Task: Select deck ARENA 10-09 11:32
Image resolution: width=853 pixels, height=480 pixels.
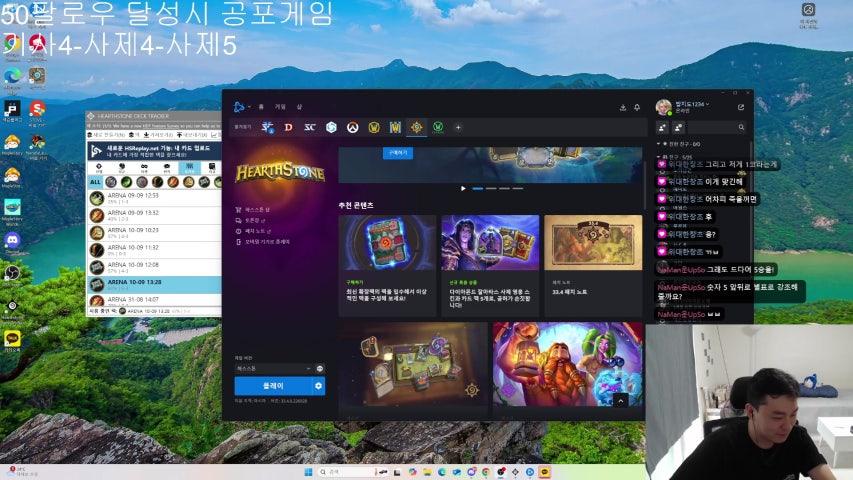Action: (154, 250)
